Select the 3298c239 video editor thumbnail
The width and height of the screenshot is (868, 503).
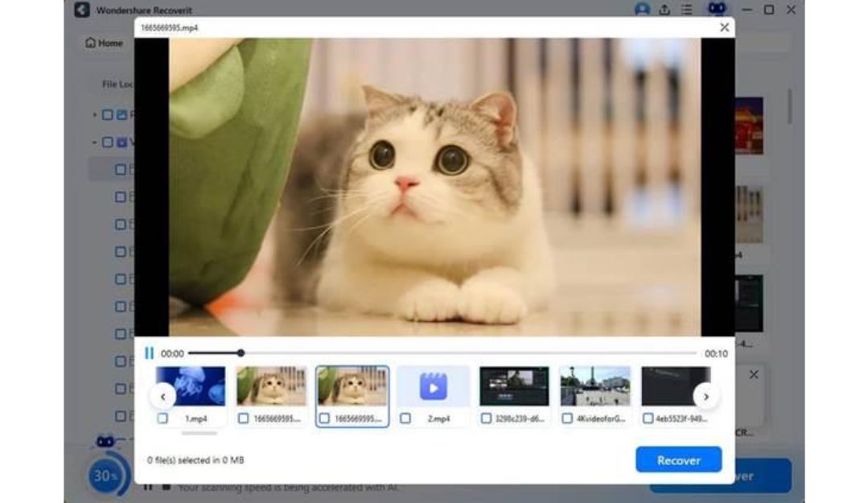coord(513,386)
